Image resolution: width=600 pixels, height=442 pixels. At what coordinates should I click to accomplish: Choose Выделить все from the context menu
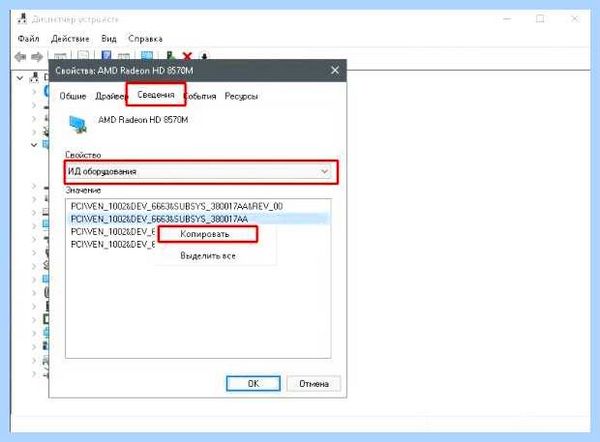[x=208, y=256]
